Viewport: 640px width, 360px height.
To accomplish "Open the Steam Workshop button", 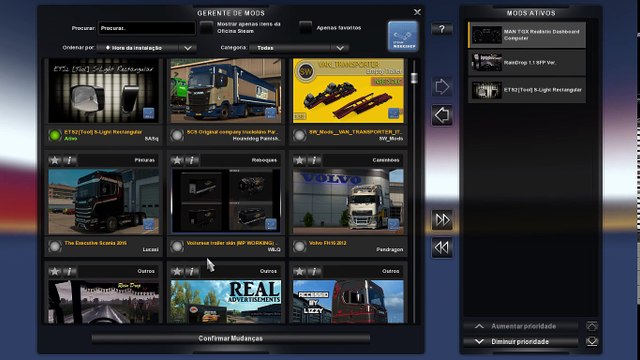I will coord(403,36).
